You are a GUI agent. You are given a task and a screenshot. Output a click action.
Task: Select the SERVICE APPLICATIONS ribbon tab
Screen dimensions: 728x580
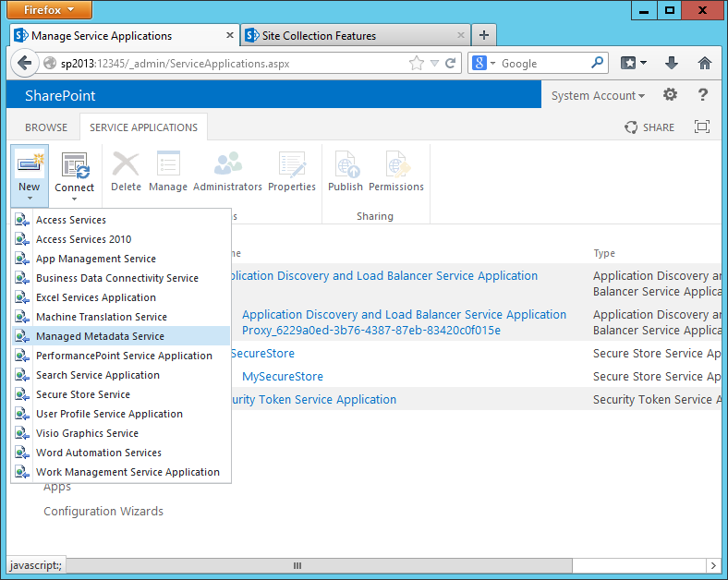[143, 127]
